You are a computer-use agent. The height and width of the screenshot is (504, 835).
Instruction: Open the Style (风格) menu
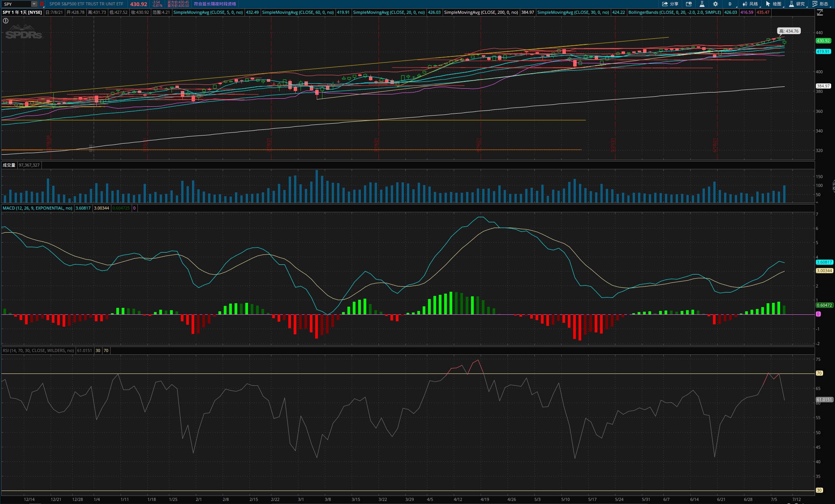(750, 4)
